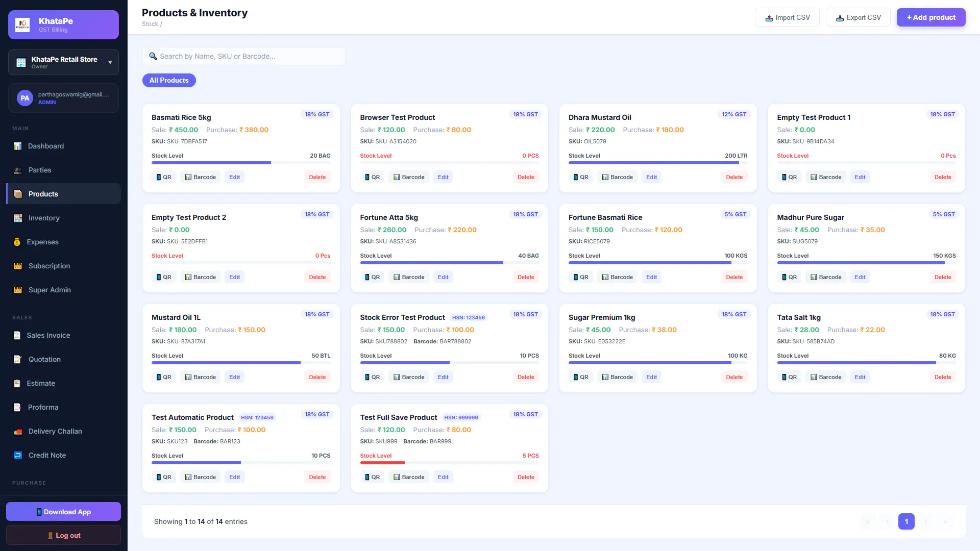Open Credit Note page

click(63, 455)
